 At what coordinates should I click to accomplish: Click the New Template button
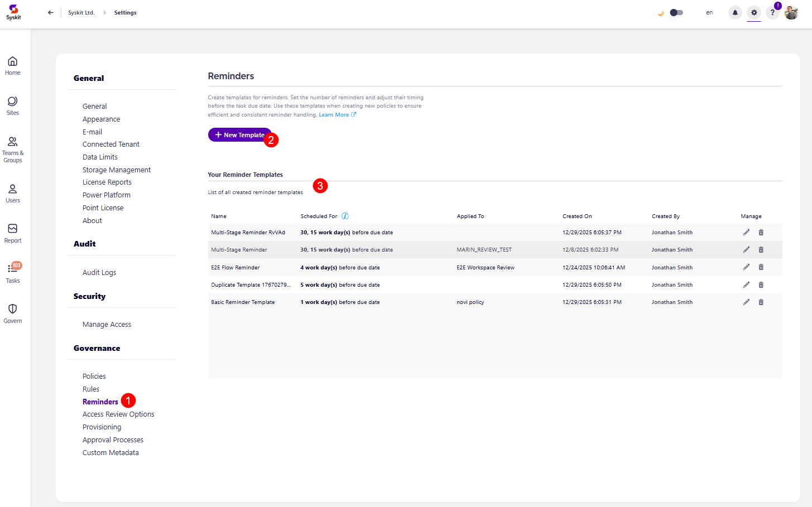tap(239, 135)
